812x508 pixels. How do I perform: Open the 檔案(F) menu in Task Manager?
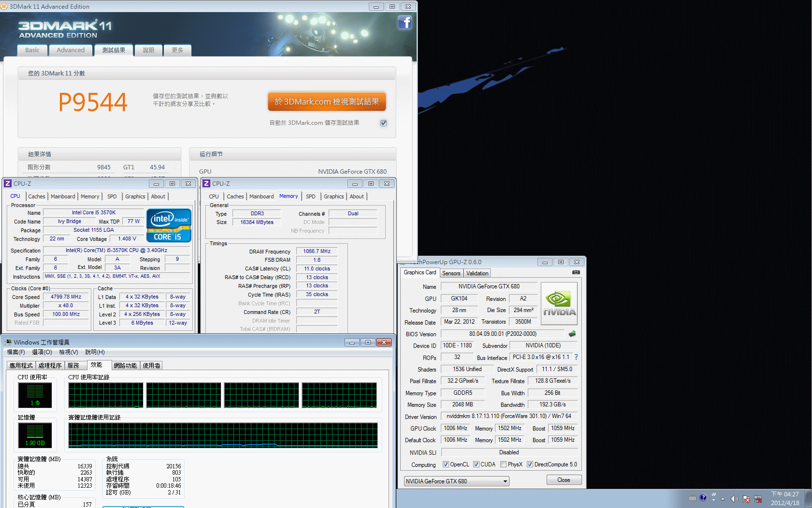click(x=16, y=352)
